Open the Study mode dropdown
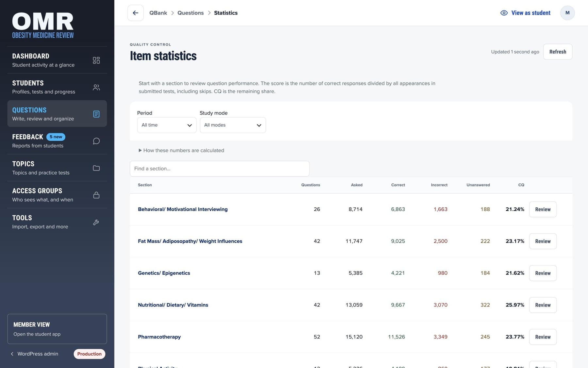This screenshot has width=588, height=368. coord(233,125)
